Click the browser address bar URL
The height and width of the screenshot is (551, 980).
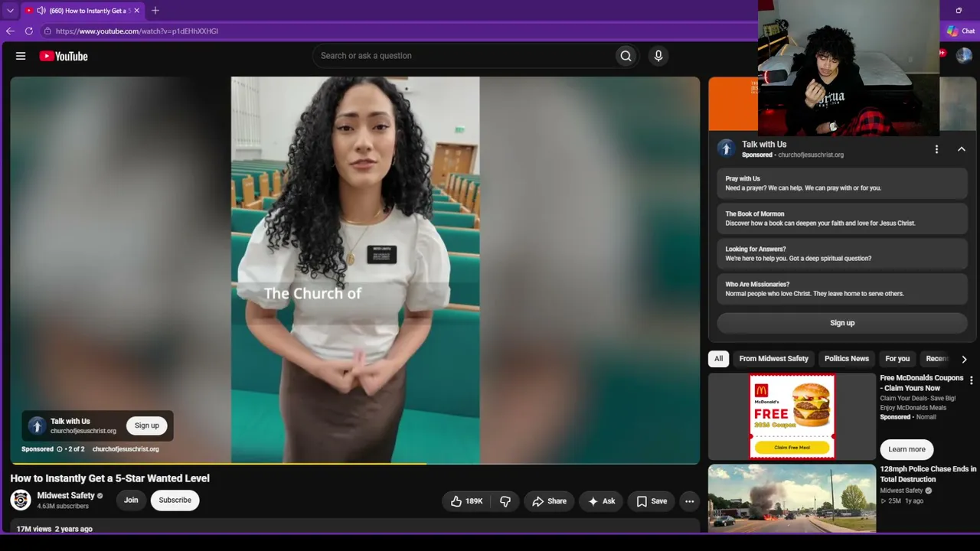(137, 31)
